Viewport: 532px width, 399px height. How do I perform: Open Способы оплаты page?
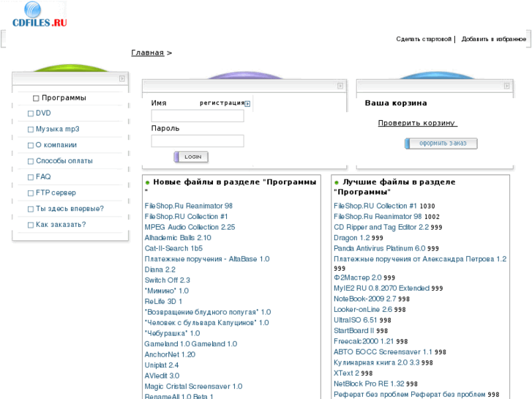pos(64,161)
